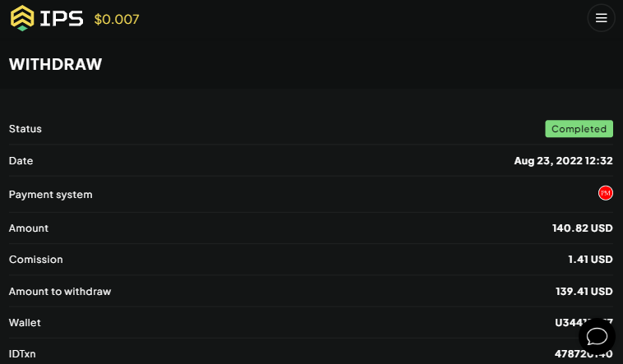Viewport: 623px width, 364px height.
Task: Select the 140.82 USD amount value
Action: 582,228
